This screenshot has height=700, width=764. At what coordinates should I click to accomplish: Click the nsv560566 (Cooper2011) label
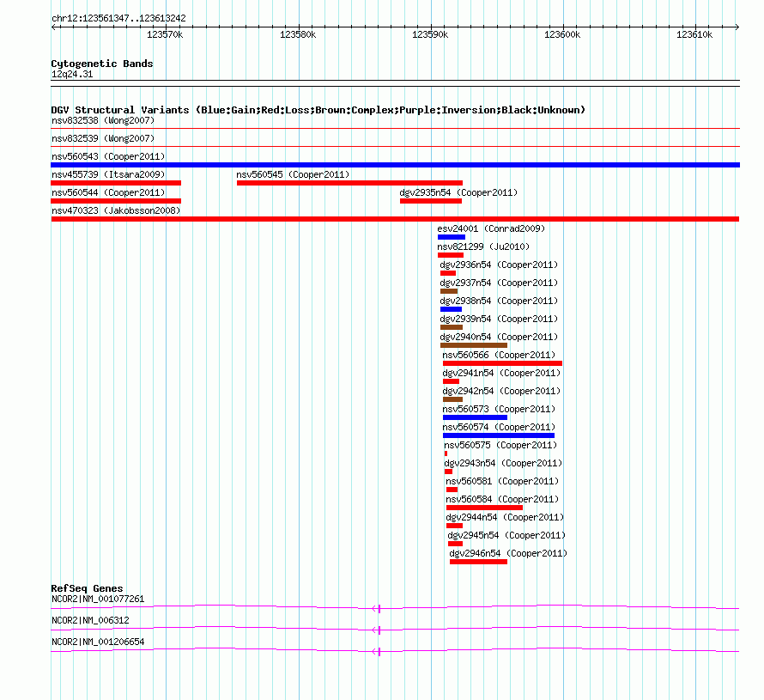[499, 355]
